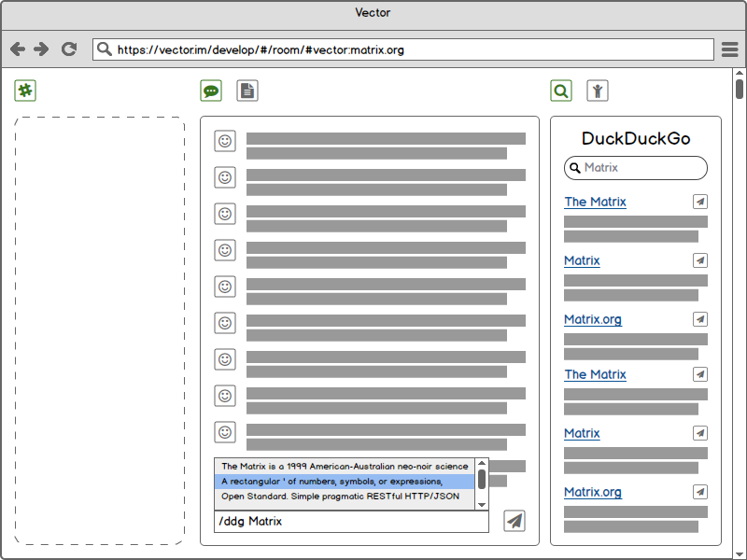The image size is (747, 560).
Task: Click suggestion list scroll up arrow
Action: click(482, 463)
